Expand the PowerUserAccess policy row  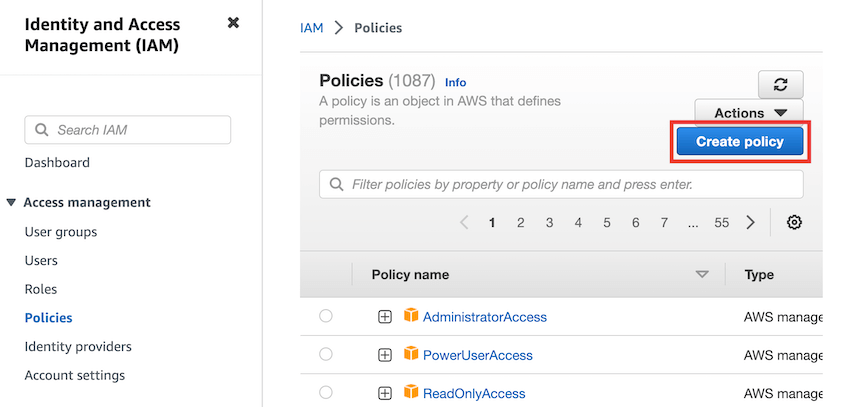[384, 355]
